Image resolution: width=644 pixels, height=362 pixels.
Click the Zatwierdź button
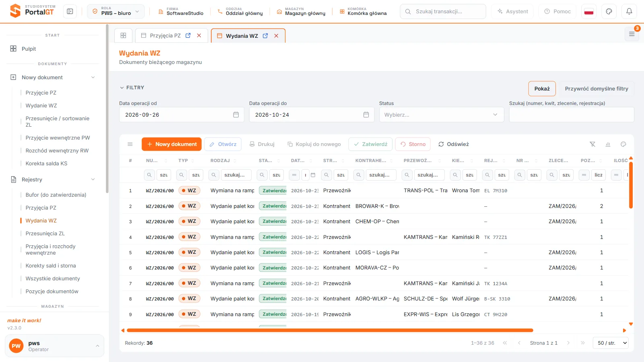click(x=370, y=144)
